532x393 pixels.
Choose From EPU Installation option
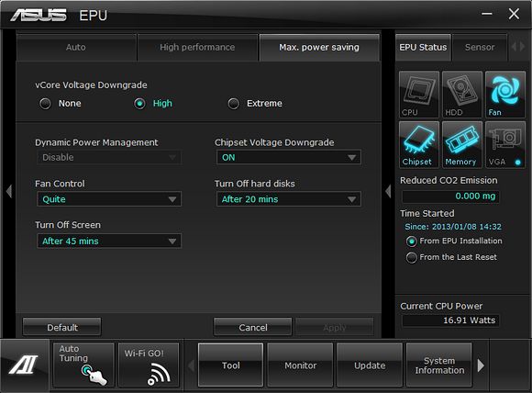point(412,241)
